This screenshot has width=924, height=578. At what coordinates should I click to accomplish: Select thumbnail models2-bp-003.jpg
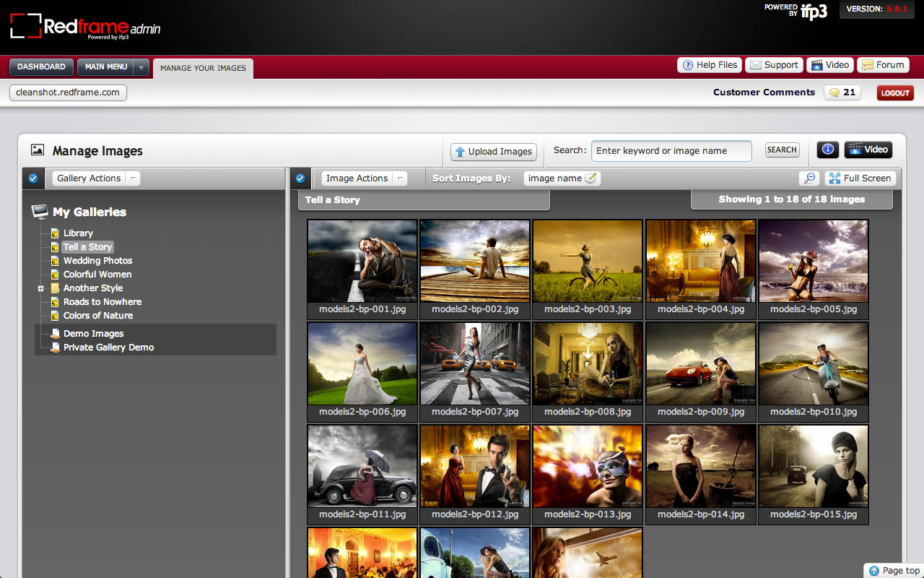pos(588,262)
